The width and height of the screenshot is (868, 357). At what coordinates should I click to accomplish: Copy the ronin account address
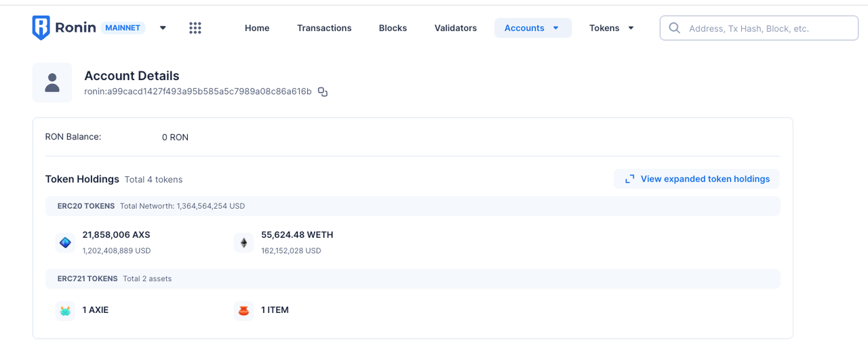click(x=323, y=91)
